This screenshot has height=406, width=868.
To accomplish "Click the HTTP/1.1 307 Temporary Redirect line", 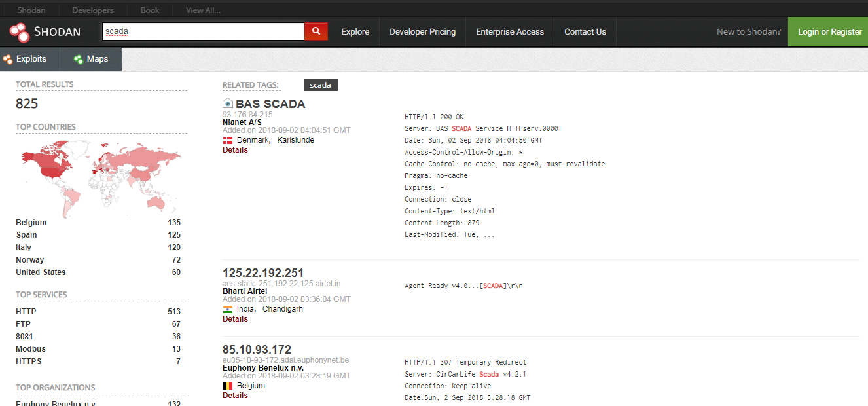I will (x=465, y=362).
